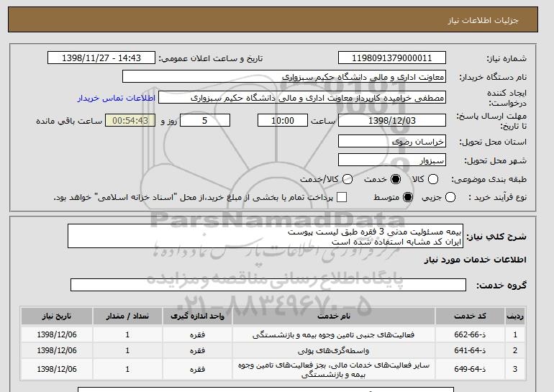Choose the جزیی purchase process radio
This screenshot has height=392, width=554.
pyautogui.click(x=450, y=197)
